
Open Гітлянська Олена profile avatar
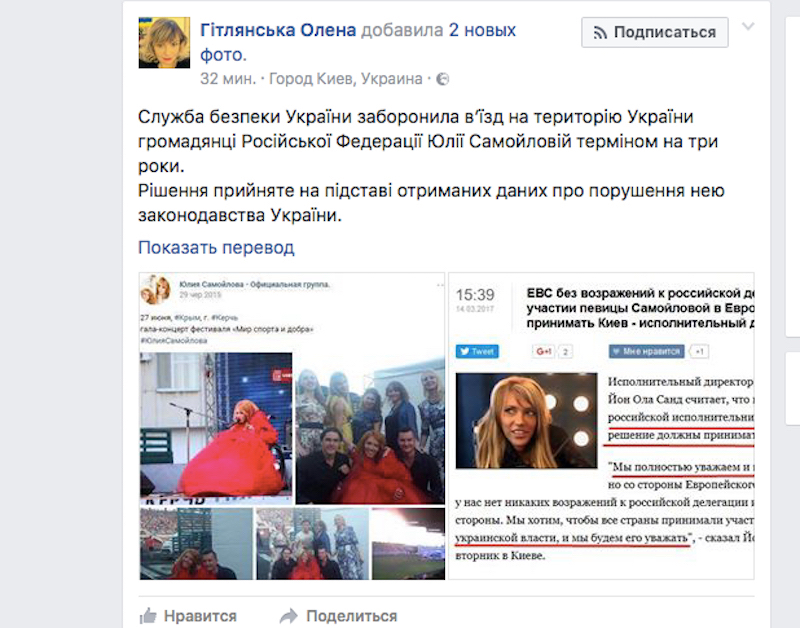click(x=164, y=42)
